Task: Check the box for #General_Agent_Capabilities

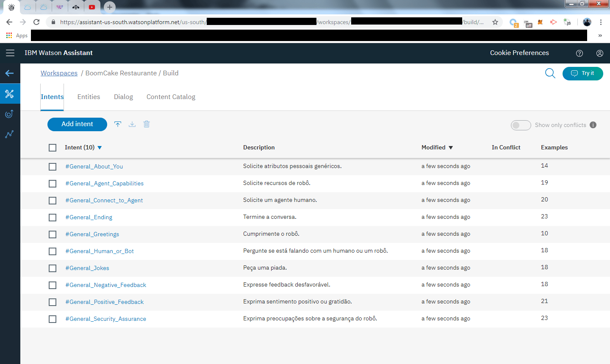Action: (53, 184)
